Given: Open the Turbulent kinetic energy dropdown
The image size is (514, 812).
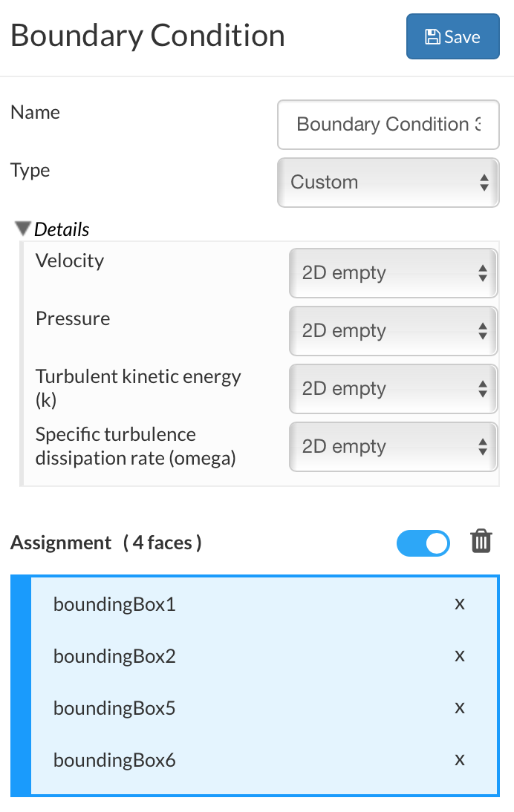Looking at the screenshot, I should click(x=393, y=388).
